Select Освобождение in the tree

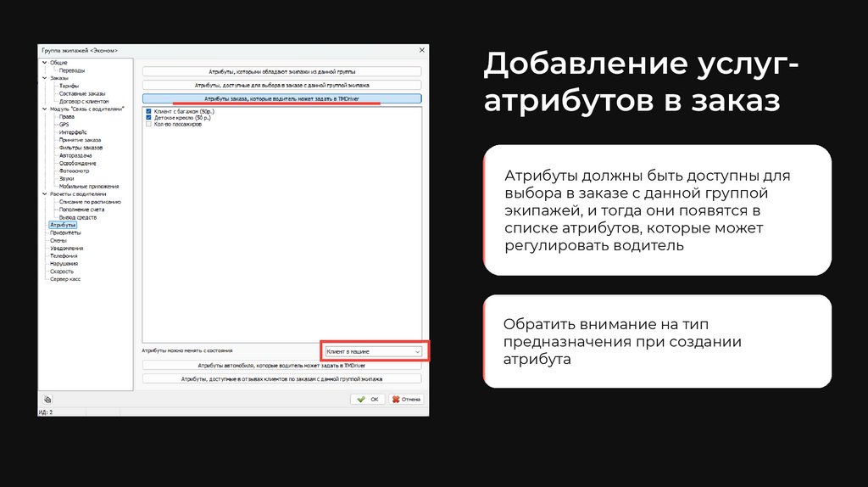pos(77,164)
